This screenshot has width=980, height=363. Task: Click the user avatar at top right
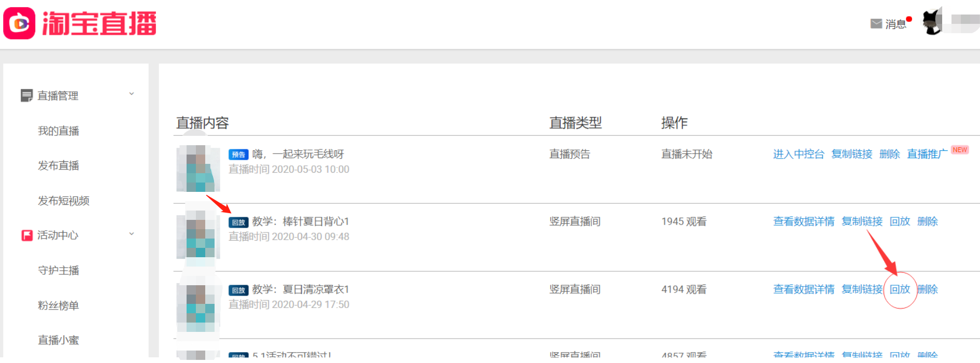point(932,23)
